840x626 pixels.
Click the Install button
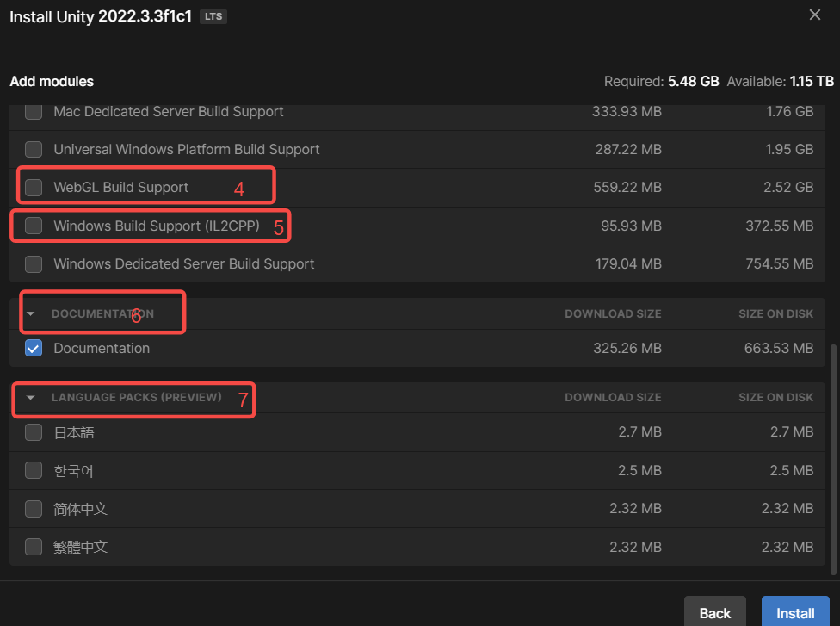(795, 612)
